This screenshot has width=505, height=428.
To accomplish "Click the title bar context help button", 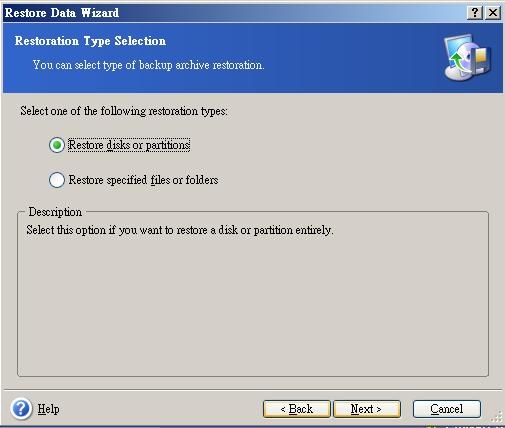I will pos(475,13).
